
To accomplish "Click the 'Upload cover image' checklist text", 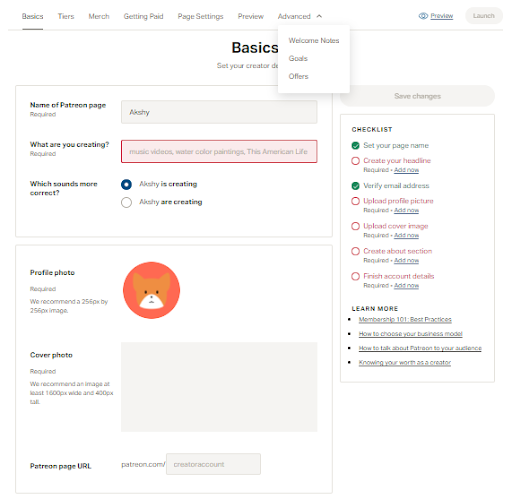I will click(x=396, y=226).
